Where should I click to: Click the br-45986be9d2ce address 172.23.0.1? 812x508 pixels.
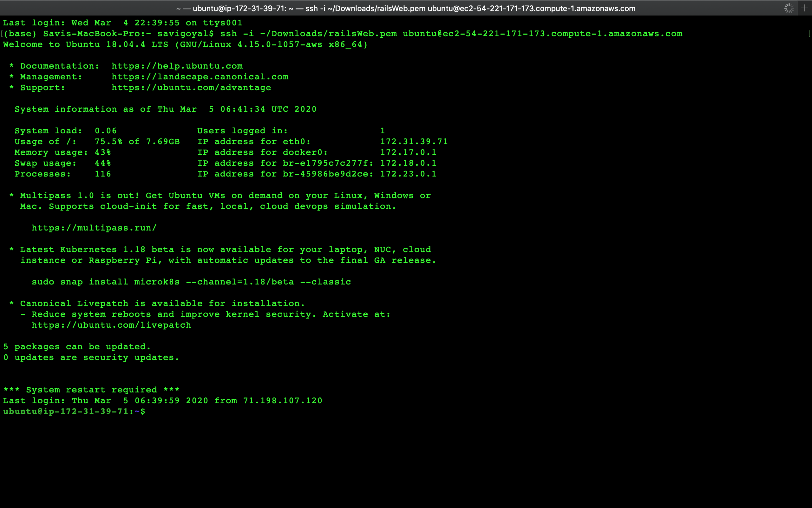click(408, 174)
